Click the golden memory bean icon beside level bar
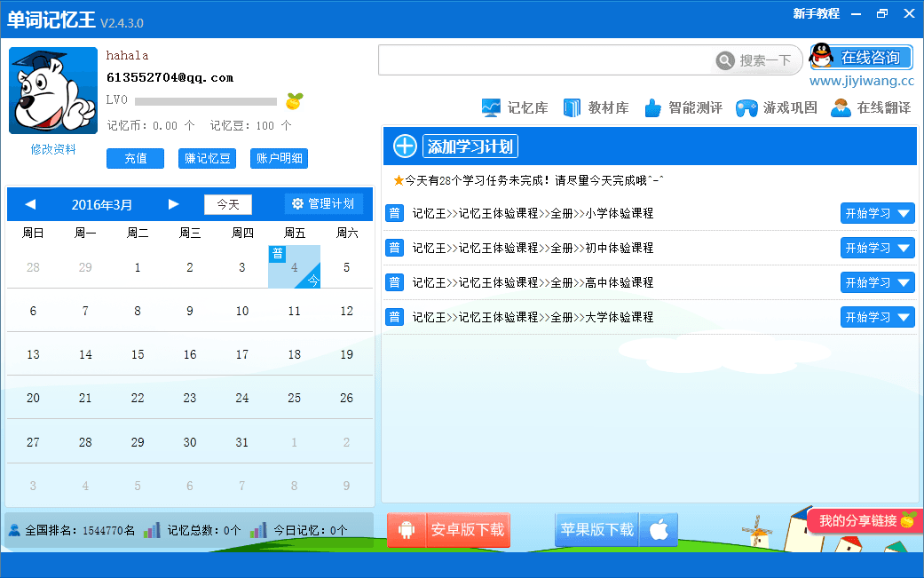Image resolution: width=924 pixels, height=578 pixels. click(x=293, y=101)
